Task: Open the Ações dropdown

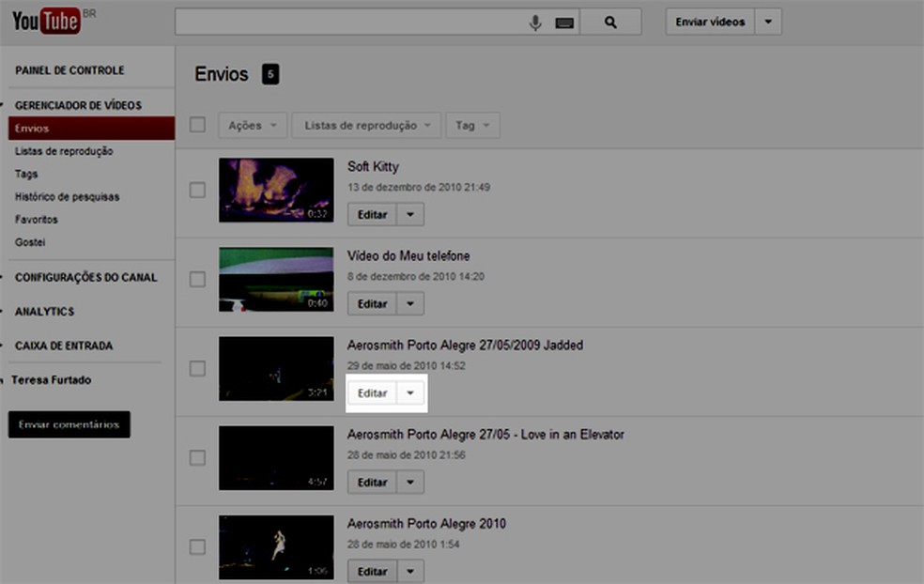Action: [x=253, y=125]
